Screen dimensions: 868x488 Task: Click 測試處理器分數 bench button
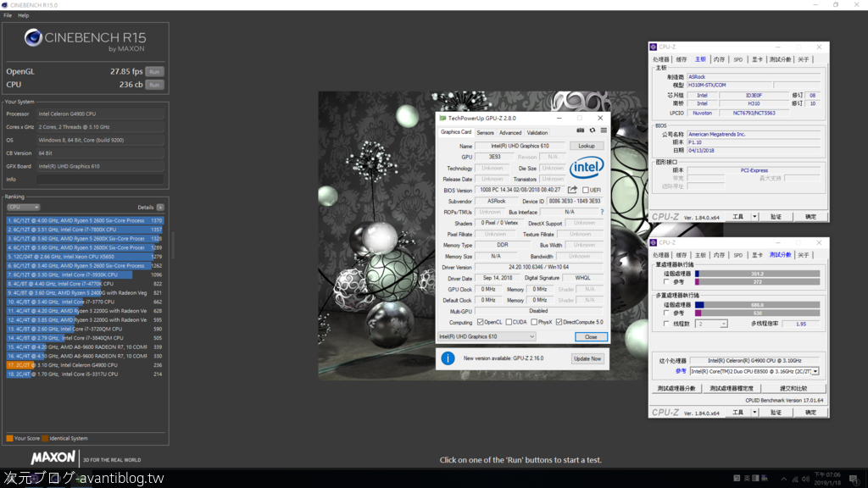pos(676,388)
